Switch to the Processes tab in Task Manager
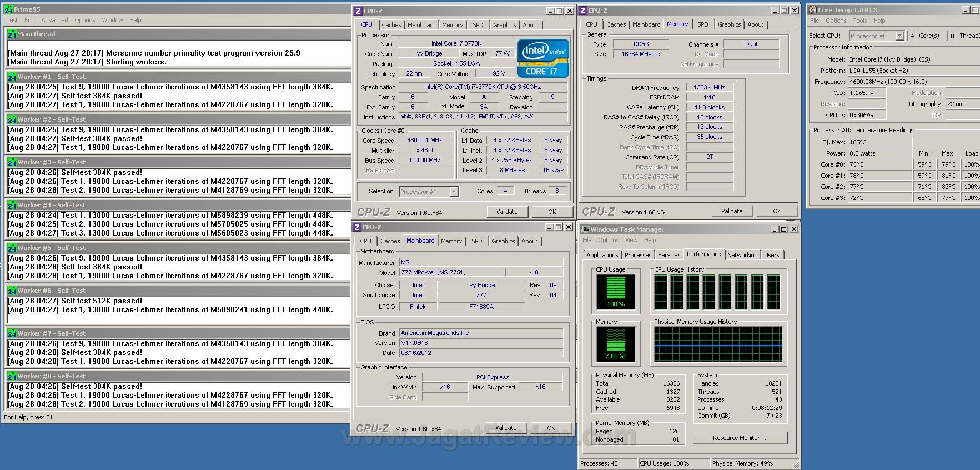 click(638, 255)
